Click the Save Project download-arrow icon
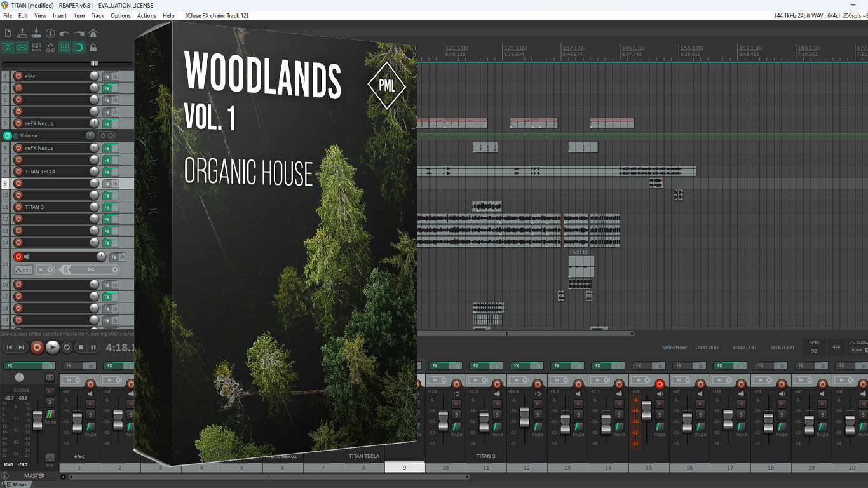 (x=36, y=33)
